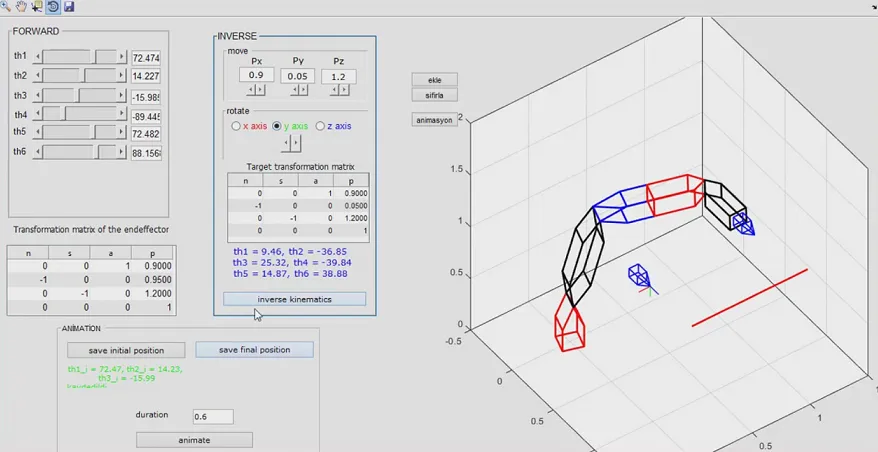Image resolution: width=878 pixels, height=452 pixels.
Task: Click end effector matrix 'n' column header
Action: click(x=29, y=253)
